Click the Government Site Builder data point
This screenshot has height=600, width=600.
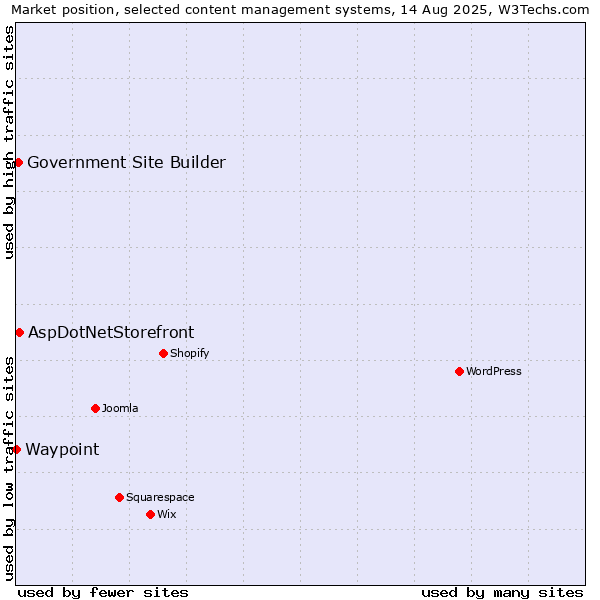pos(18,163)
